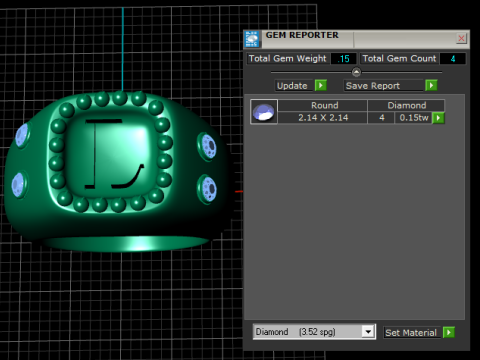Click the green arrow beside Set Material

(449, 332)
